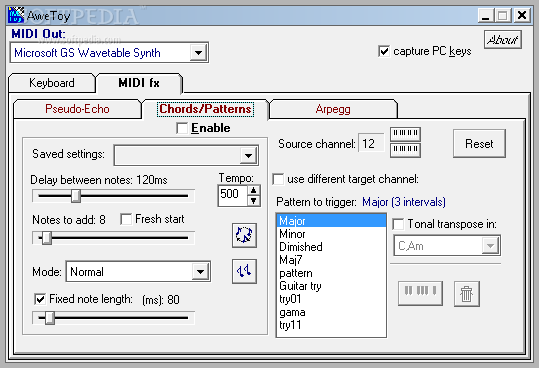Select Minor in the pattern list
This screenshot has width=539, height=368.
[331, 234]
